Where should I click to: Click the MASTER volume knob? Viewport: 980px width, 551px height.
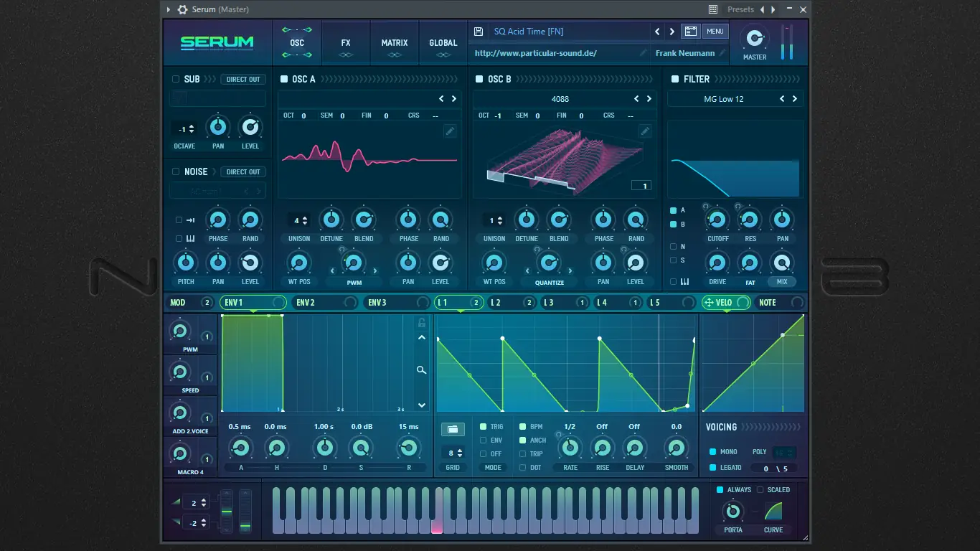pyautogui.click(x=755, y=38)
